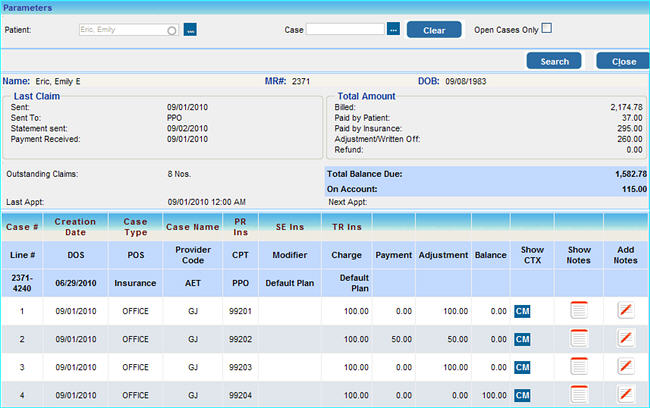Click CPT code 99204
Screen dimensions: 650x408
coord(240,395)
